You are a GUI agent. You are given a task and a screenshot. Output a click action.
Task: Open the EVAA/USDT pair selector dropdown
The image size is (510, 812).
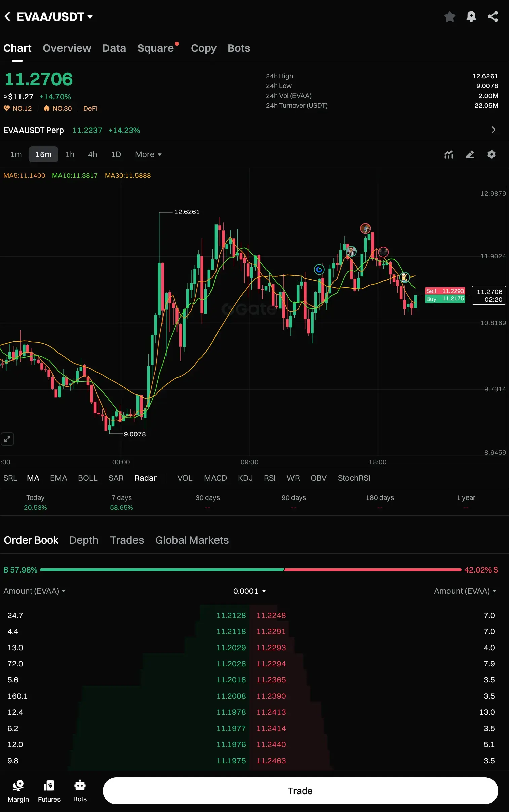coord(55,17)
